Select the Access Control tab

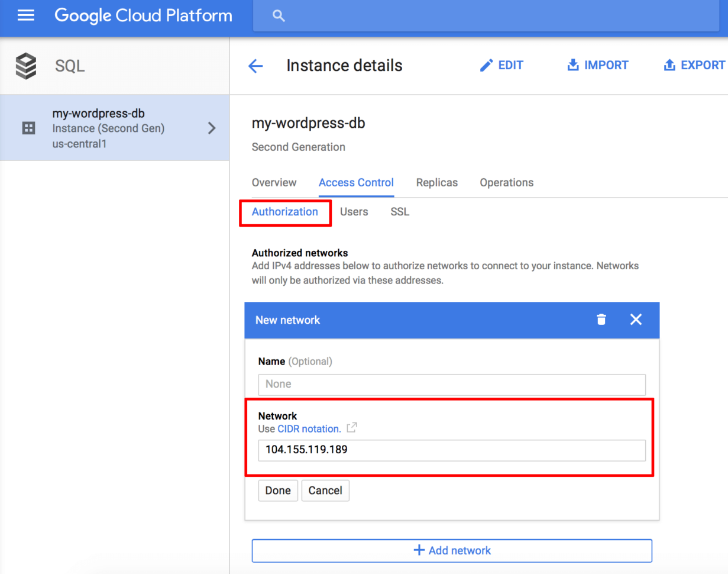coord(356,183)
